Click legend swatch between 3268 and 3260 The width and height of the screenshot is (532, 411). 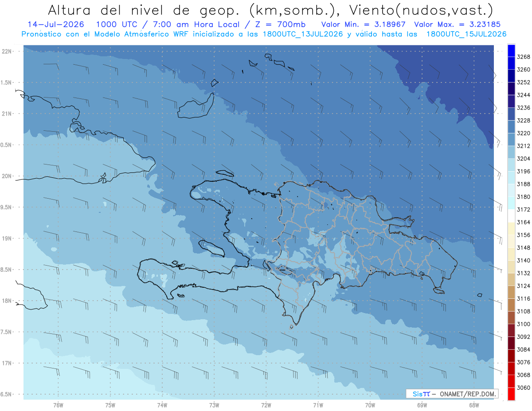(511, 63)
